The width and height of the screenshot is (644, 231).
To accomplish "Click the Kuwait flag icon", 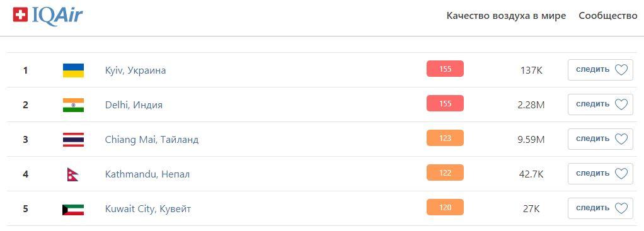I will coord(73,209).
